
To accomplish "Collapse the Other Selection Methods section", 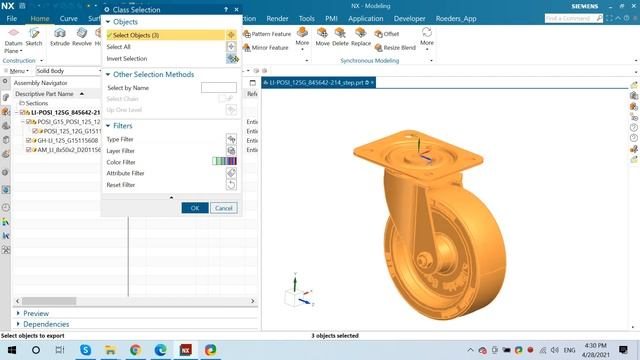I will [x=108, y=74].
